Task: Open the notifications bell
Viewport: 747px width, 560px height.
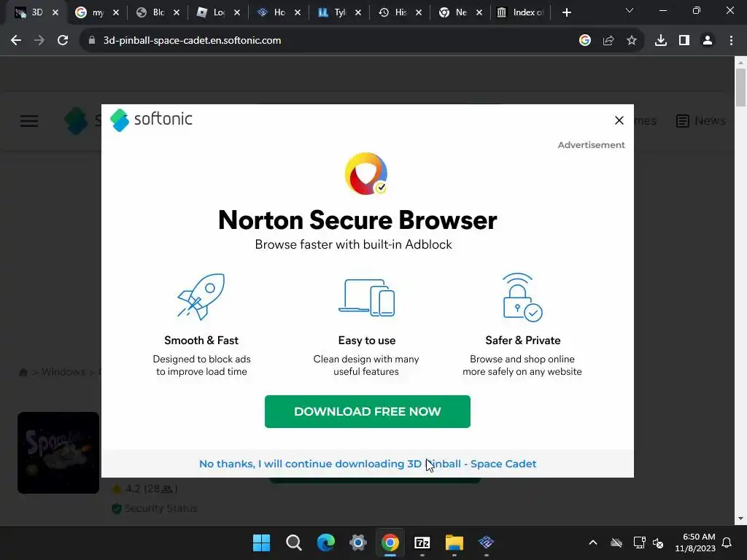Action: pos(727,542)
